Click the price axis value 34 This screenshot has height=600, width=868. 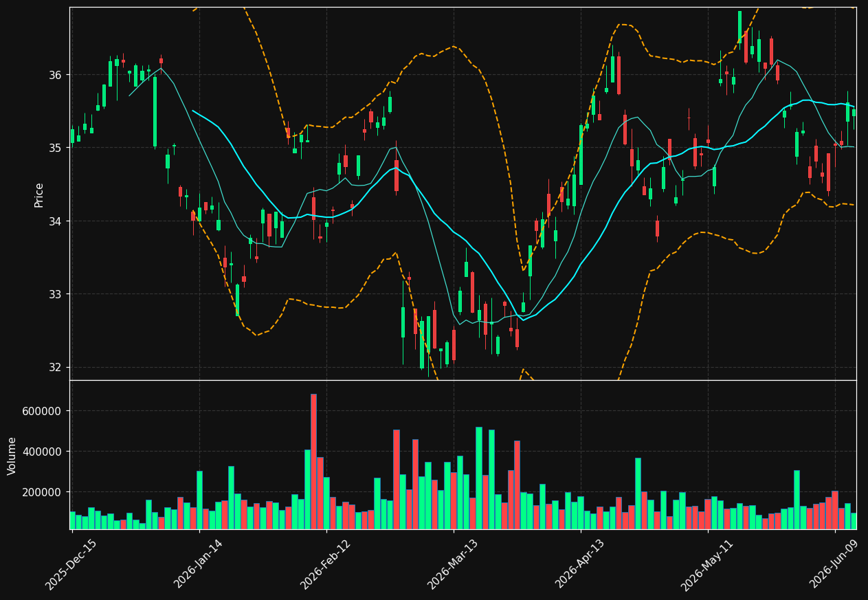(57, 221)
